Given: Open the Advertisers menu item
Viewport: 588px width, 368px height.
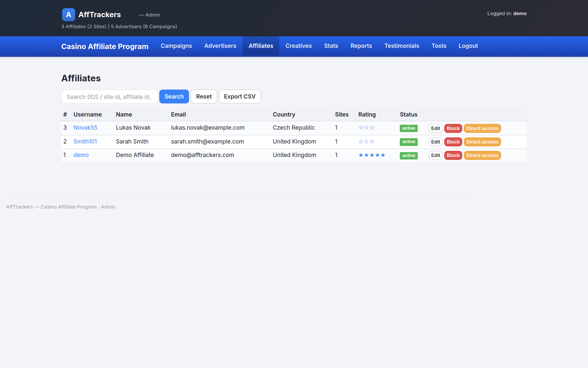Looking at the screenshot, I should 220,46.
